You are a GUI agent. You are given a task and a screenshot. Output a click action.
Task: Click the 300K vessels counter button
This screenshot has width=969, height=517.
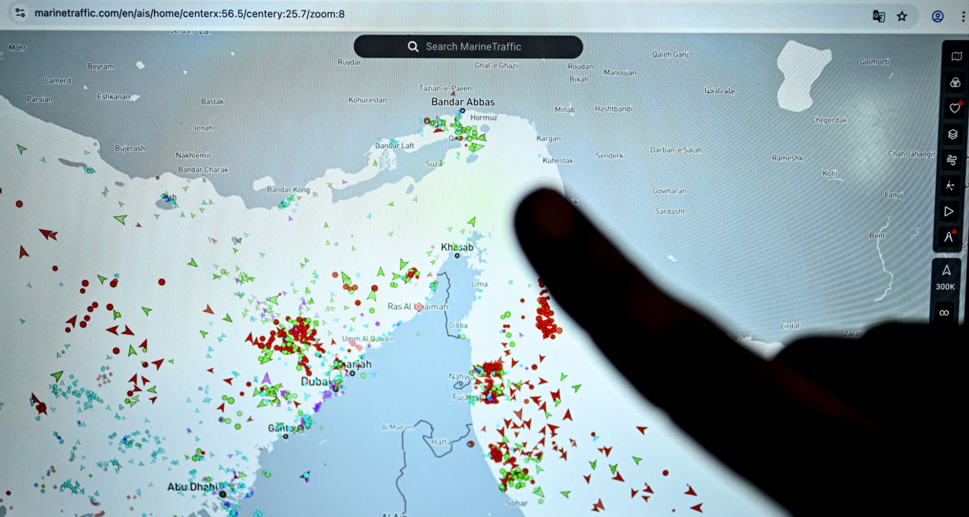pyautogui.click(x=945, y=277)
